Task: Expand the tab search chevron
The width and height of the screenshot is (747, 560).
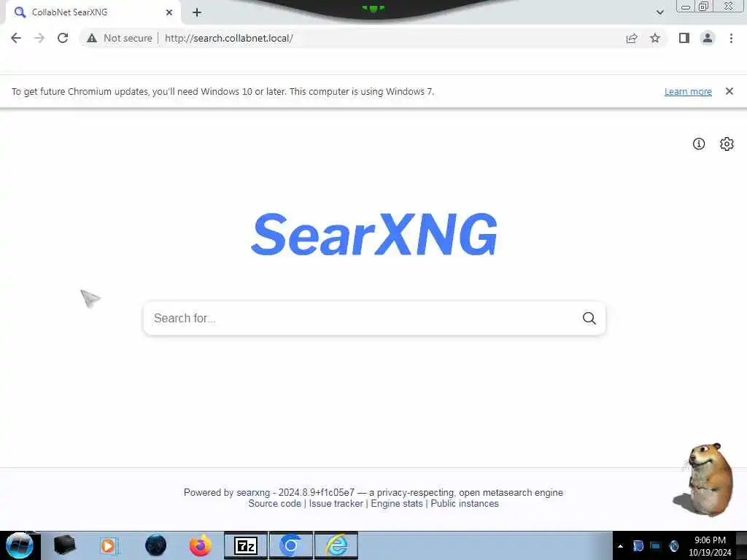Action: pyautogui.click(x=659, y=12)
